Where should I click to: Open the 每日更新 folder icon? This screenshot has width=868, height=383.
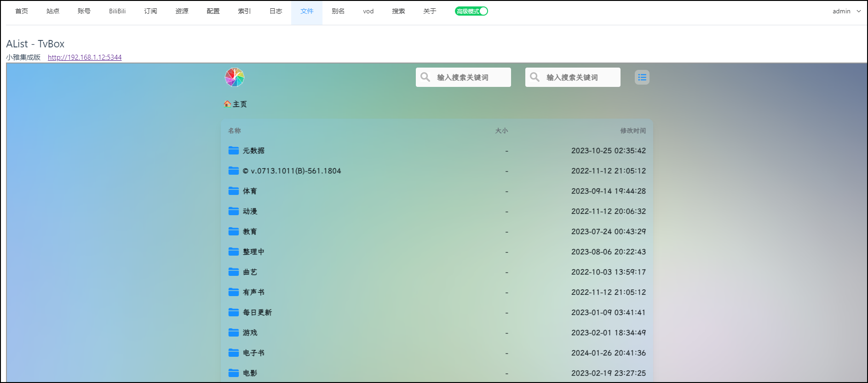[234, 312]
